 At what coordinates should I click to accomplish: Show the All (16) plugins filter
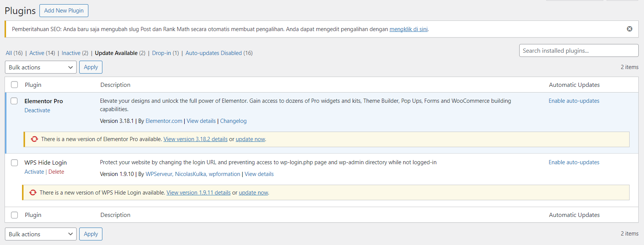(14, 53)
